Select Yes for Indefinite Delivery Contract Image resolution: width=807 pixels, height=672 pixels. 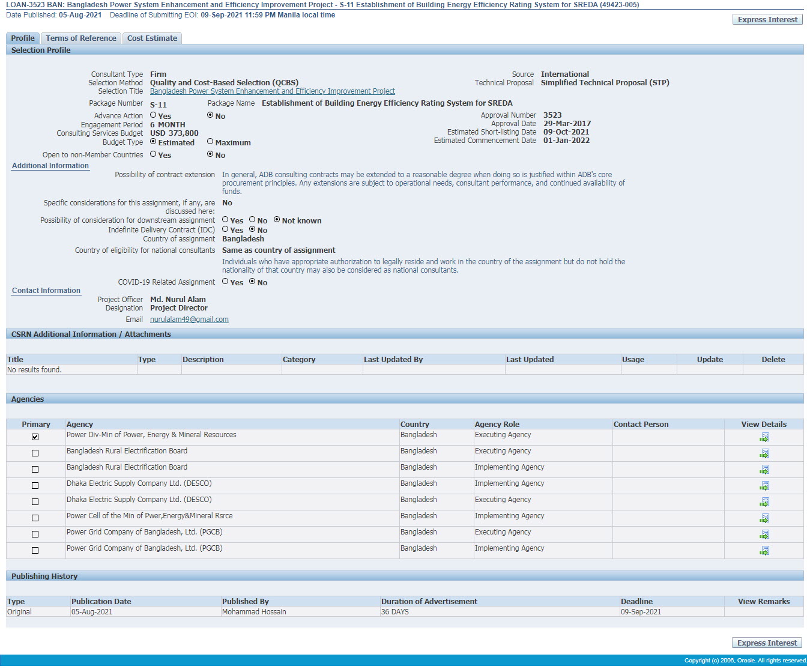point(225,229)
